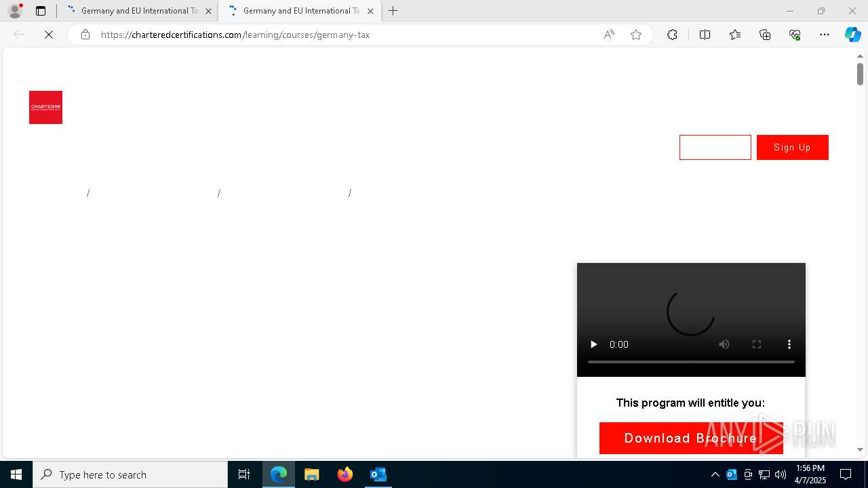This screenshot has width=868, height=488.
Task: Open a new browser tab
Action: coord(393,11)
